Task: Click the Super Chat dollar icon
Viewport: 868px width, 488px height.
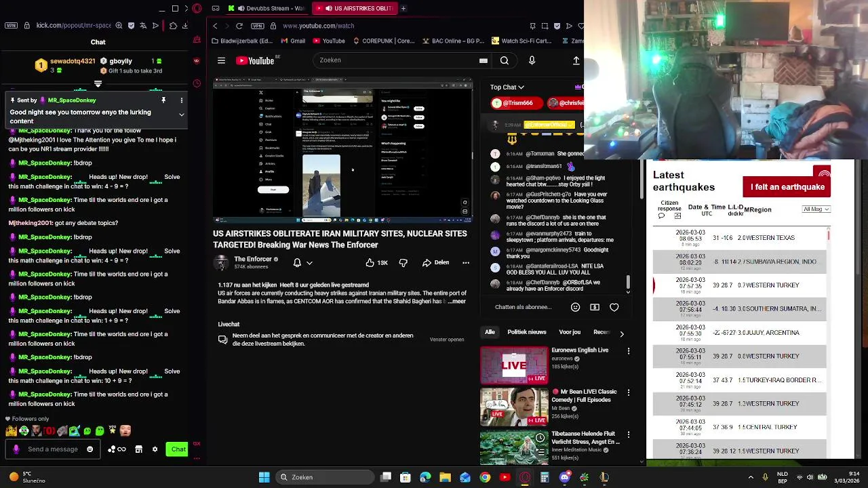Action: (595, 307)
